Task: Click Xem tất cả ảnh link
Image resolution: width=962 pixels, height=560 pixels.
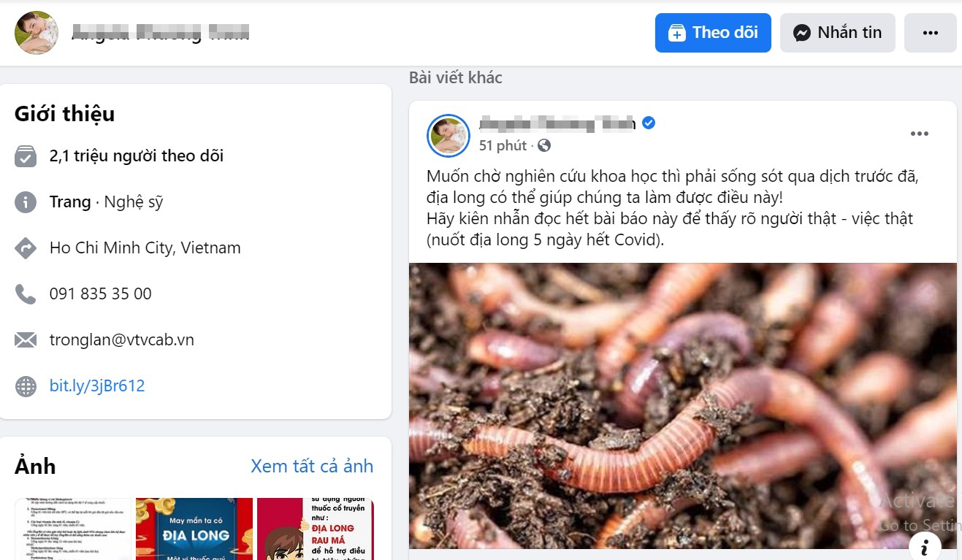Action: [312, 466]
